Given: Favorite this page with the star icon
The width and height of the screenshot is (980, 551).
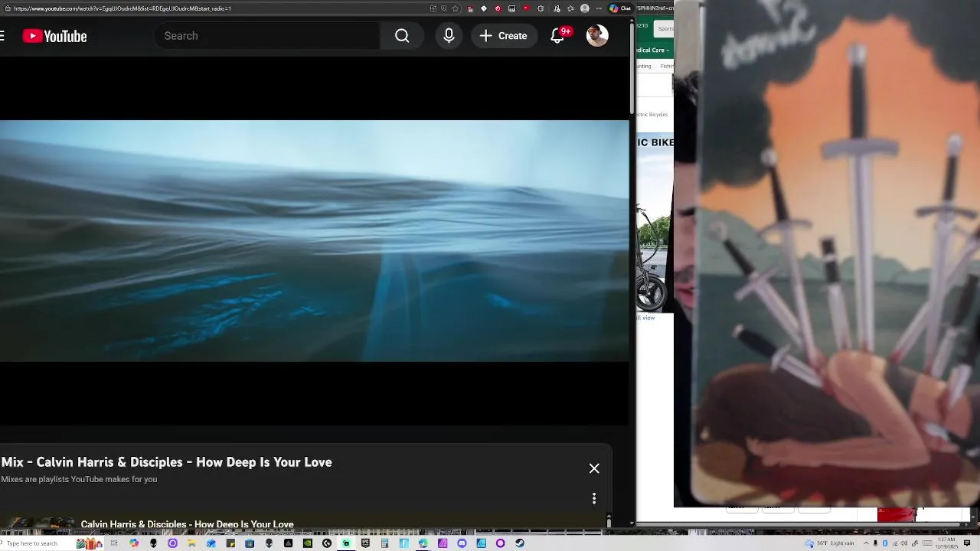Looking at the screenshot, I should click(x=456, y=8).
